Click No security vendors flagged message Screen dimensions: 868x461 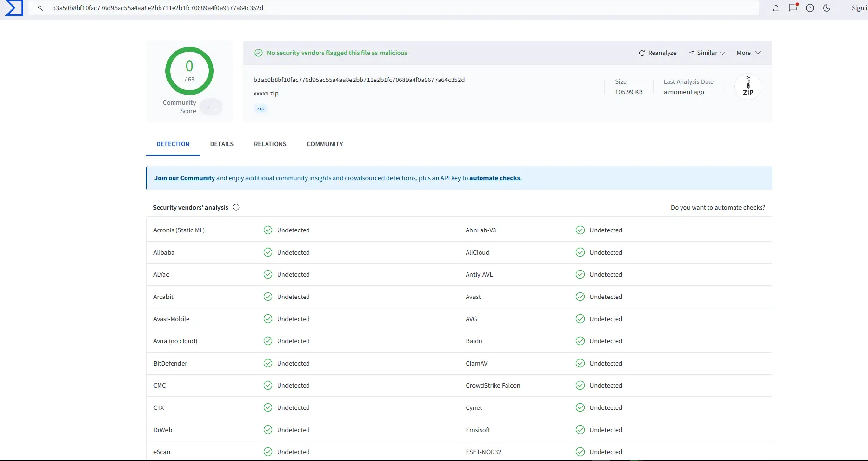click(337, 53)
